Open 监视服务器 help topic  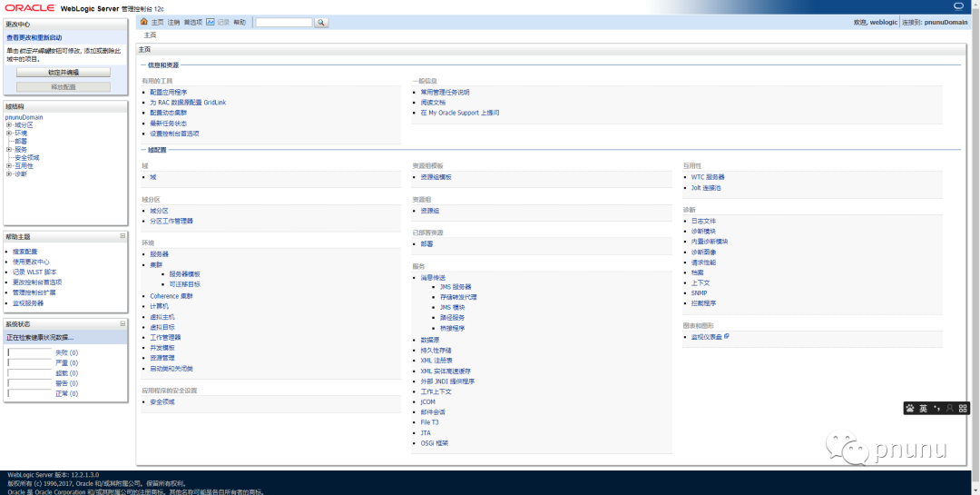point(28,302)
